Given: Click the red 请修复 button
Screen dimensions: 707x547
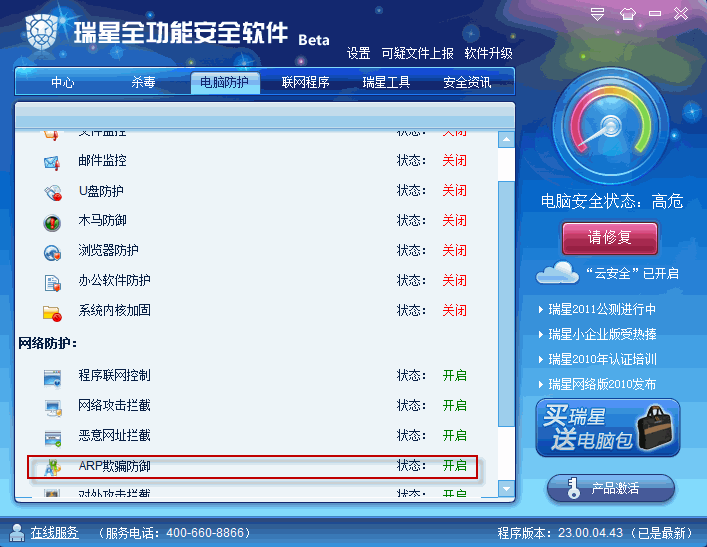Looking at the screenshot, I should pos(610,238).
